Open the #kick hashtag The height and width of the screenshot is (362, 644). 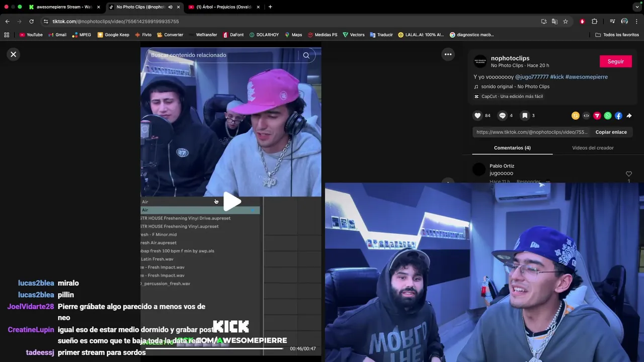coord(557,77)
